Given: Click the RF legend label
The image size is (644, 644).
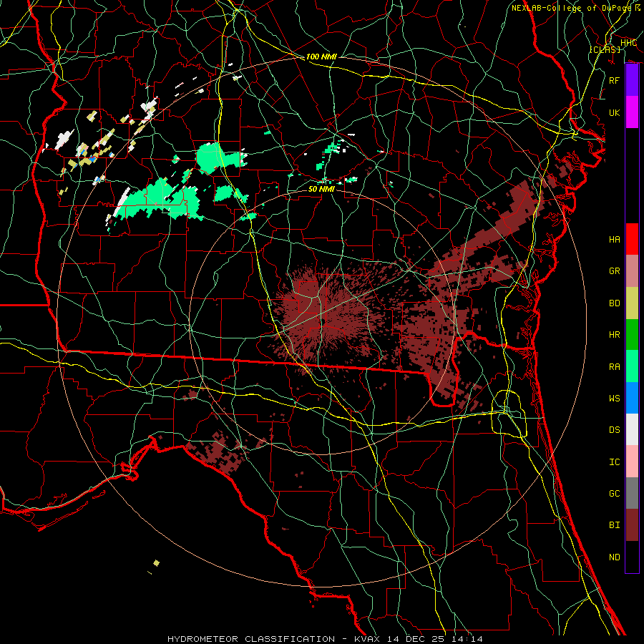Looking at the screenshot, I should tap(615, 80).
